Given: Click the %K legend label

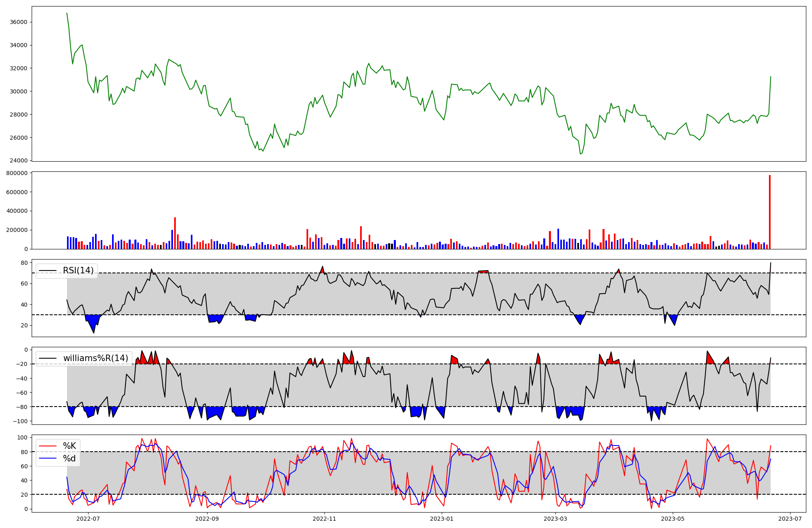Looking at the screenshot, I should point(69,446).
